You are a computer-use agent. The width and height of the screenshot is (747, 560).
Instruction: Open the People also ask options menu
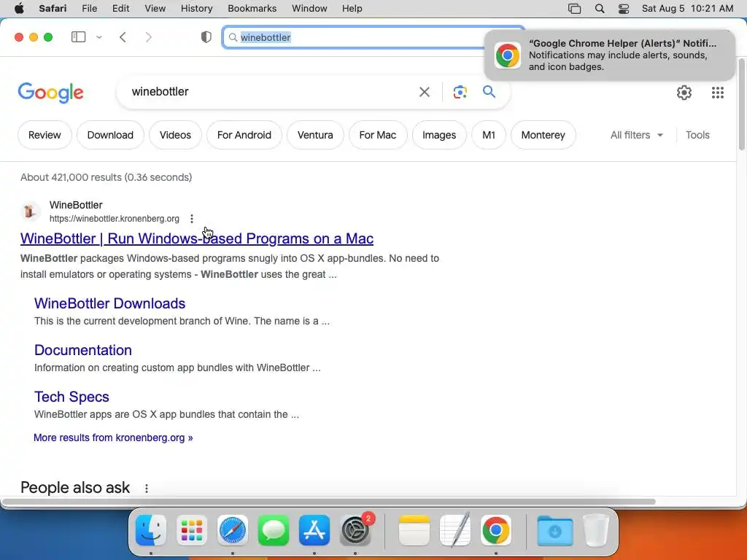coord(146,489)
